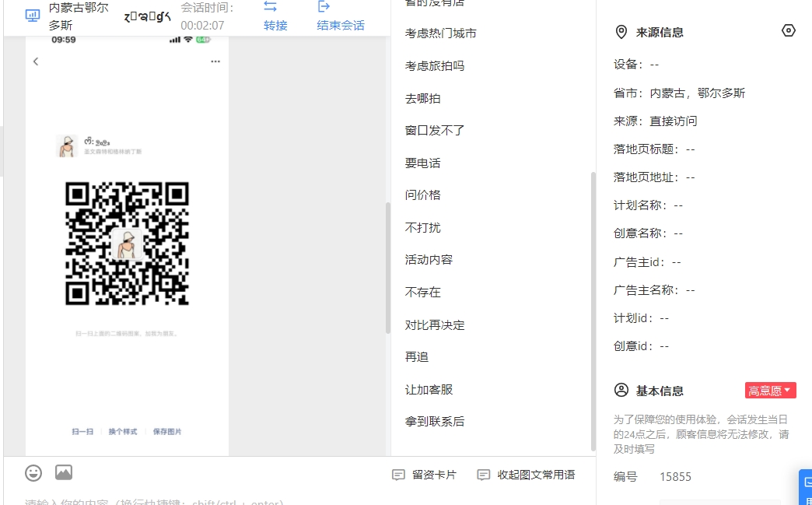Click the 落地页地址: -- row
The height and width of the screenshot is (505, 812).
654,177
